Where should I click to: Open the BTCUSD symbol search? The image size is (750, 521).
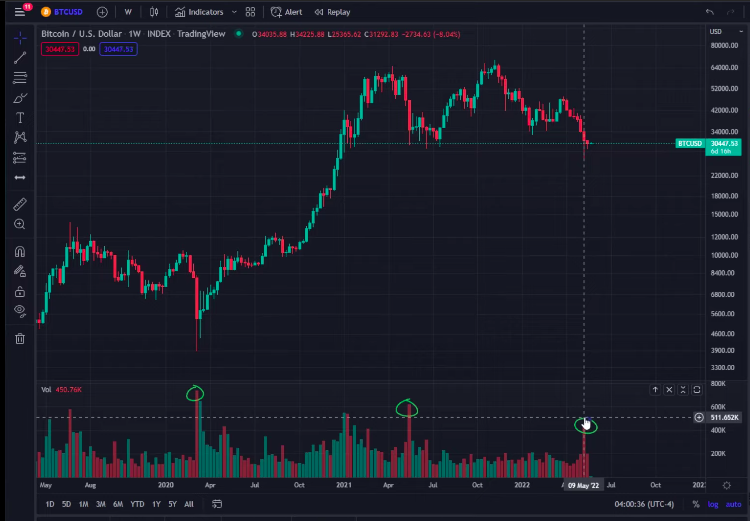(x=62, y=12)
